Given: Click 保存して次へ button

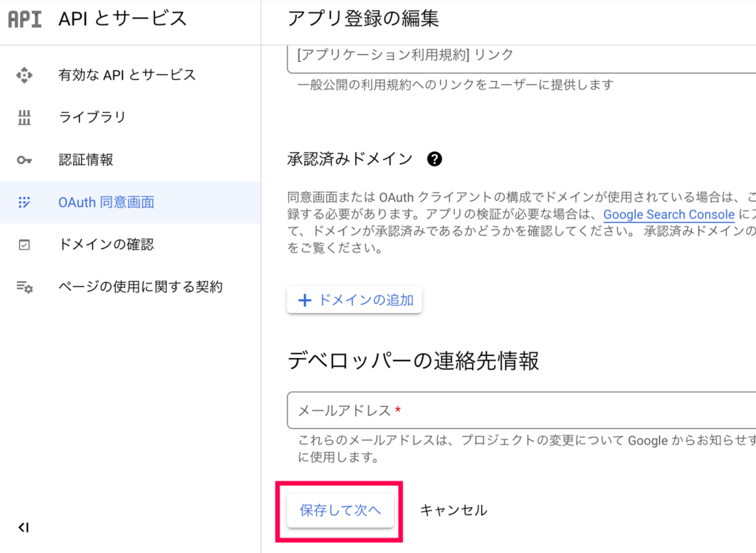Looking at the screenshot, I should [x=340, y=510].
